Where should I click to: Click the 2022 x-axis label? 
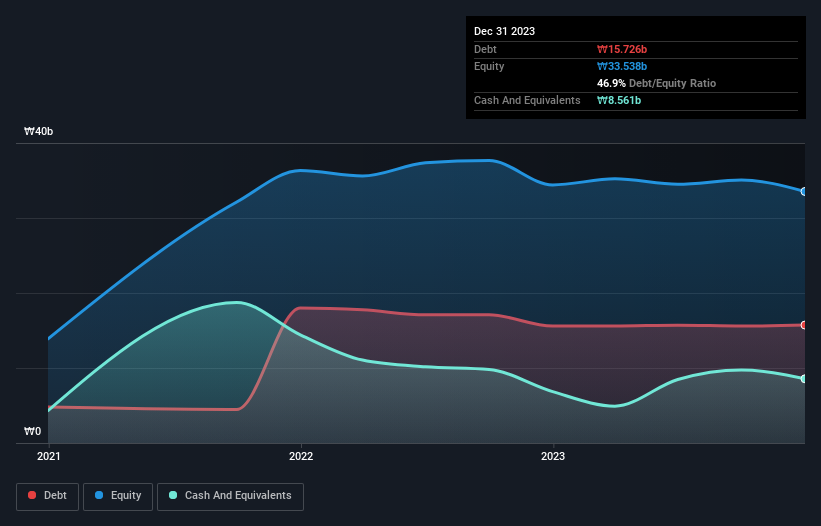[x=301, y=456]
